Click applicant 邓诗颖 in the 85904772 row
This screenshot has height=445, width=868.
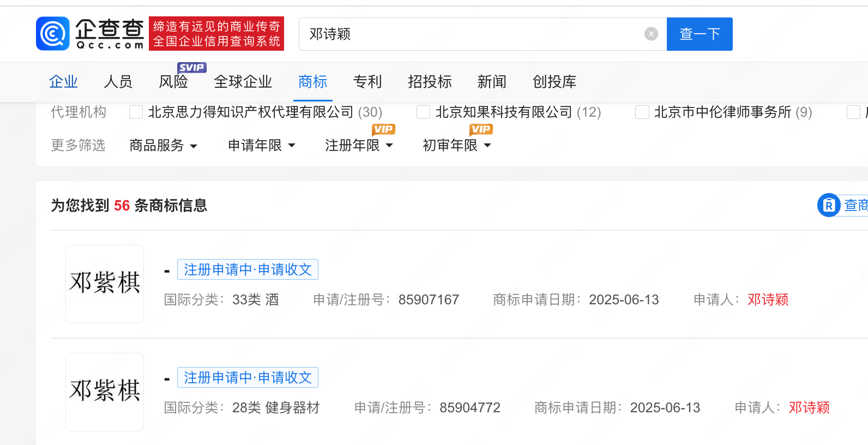(809, 407)
